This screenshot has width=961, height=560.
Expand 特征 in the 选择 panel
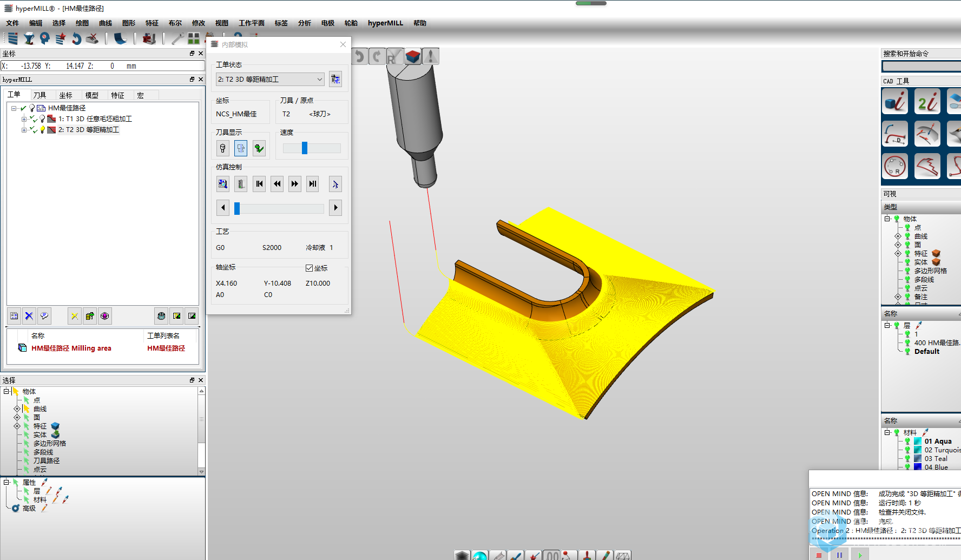coord(17,426)
